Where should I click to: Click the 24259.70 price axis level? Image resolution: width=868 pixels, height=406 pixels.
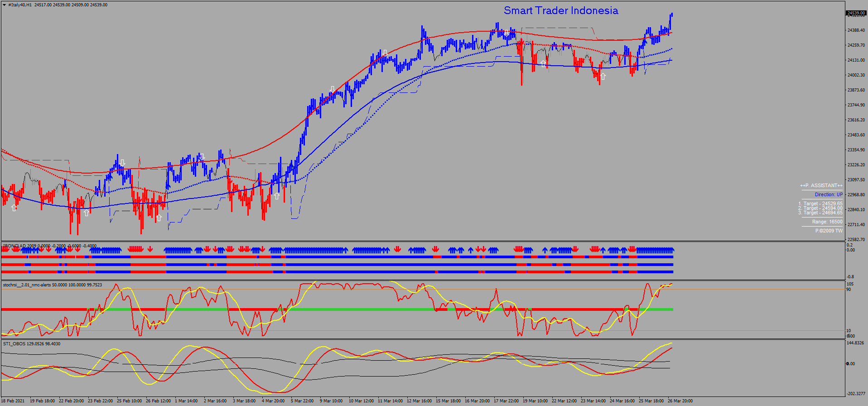[856, 45]
